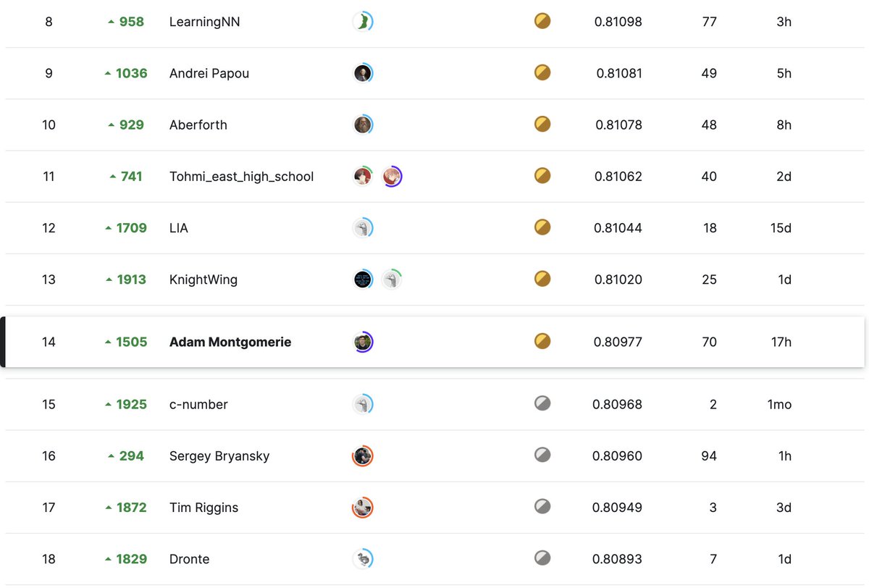Click rank change 741

tap(126, 176)
